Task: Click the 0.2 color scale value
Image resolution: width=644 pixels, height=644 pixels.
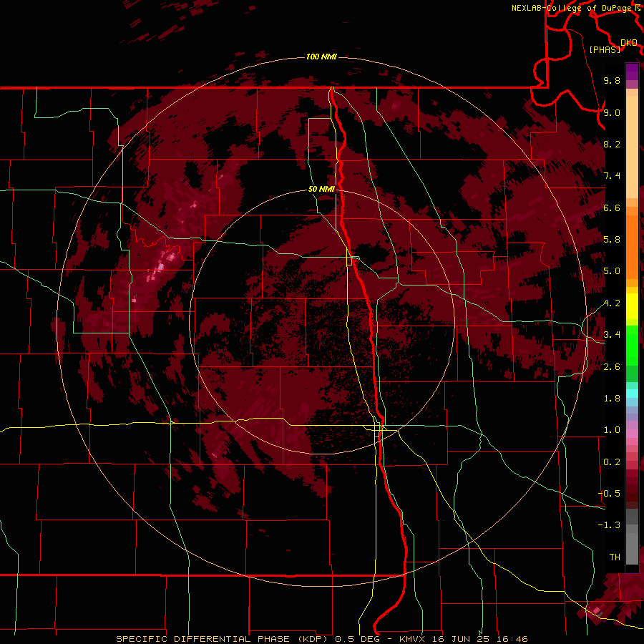Action: pyautogui.click(x=612, y=462)
